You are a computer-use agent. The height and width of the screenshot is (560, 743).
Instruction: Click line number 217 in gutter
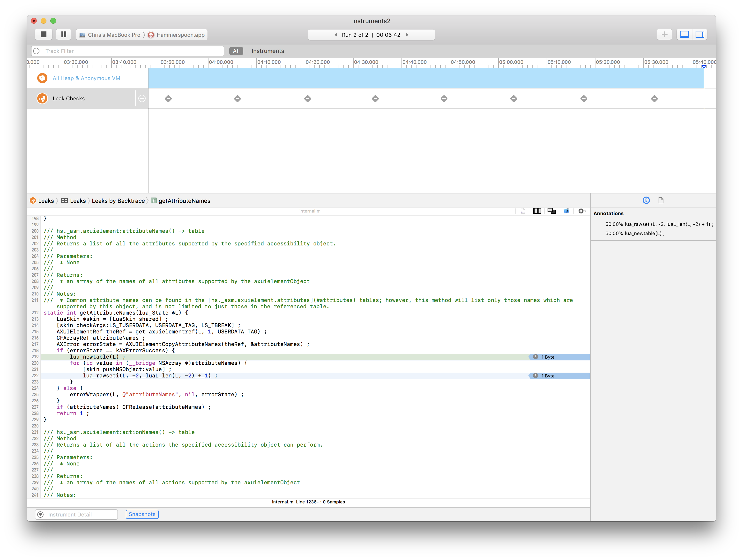[35, 344]
